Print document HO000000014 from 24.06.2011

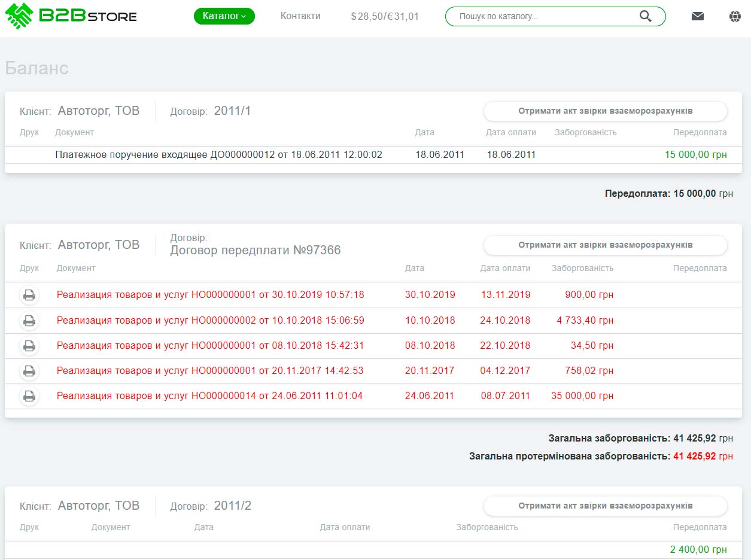pos(29,396)
